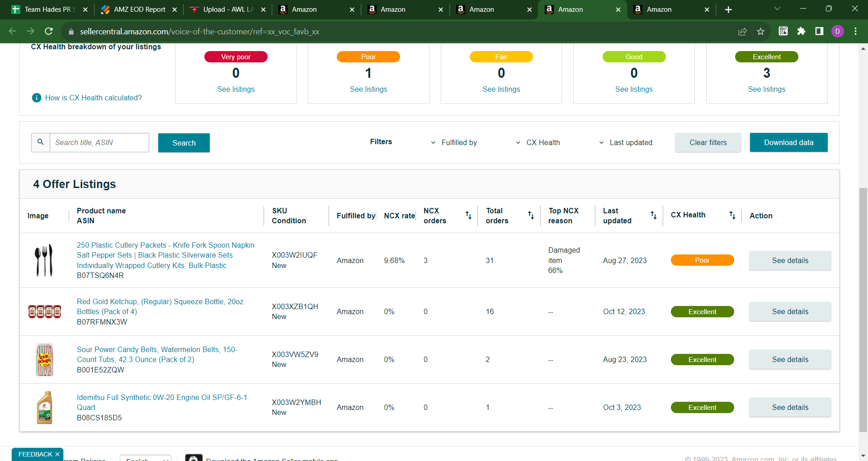
Task: Sort listings by CX Health column
Action: tap(732, 216)
